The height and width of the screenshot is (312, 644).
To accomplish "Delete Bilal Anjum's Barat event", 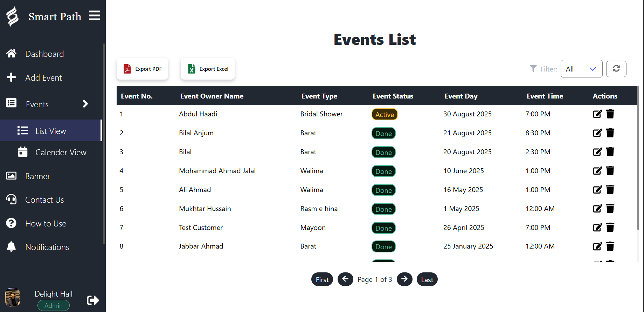I will coord(610,133).
